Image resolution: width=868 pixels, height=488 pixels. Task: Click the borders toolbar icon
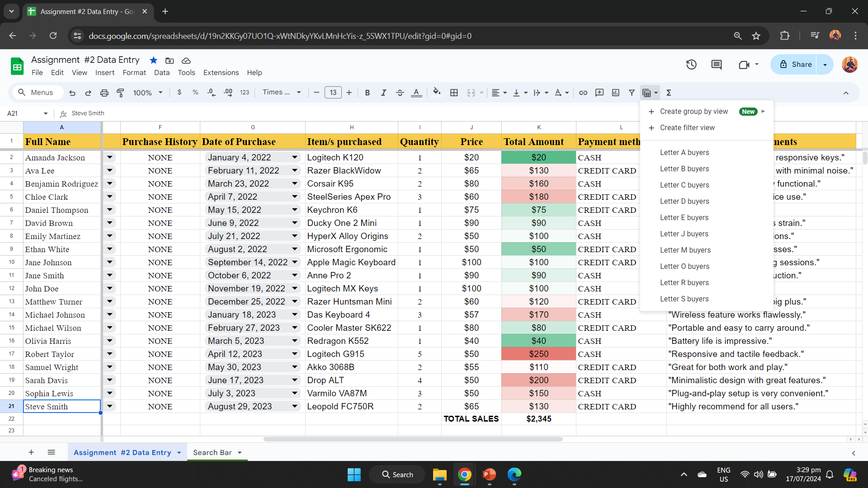tap(454, 93)
